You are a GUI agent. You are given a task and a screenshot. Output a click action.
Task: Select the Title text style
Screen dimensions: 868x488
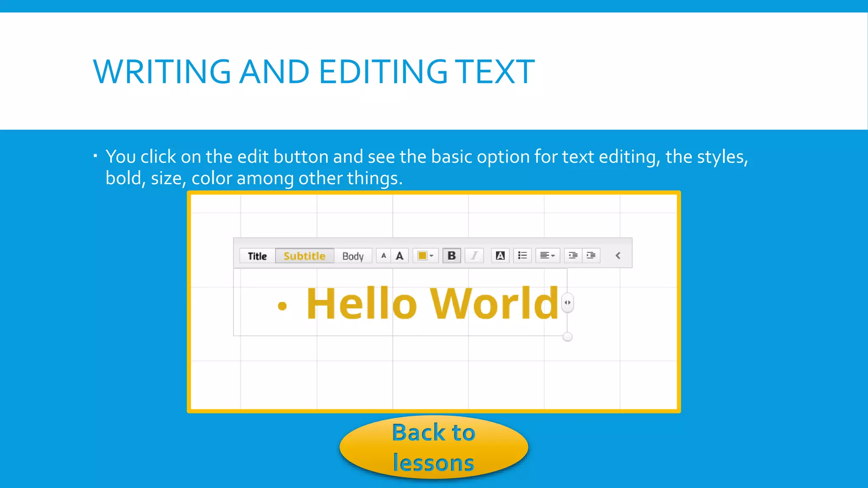click(257, 256)
